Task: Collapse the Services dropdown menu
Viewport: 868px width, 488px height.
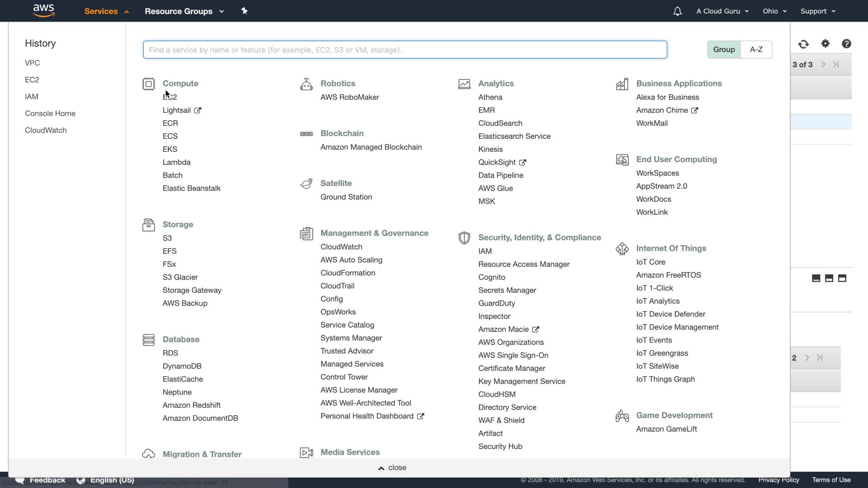Action: pyautogui.click(x=107, y=11)
